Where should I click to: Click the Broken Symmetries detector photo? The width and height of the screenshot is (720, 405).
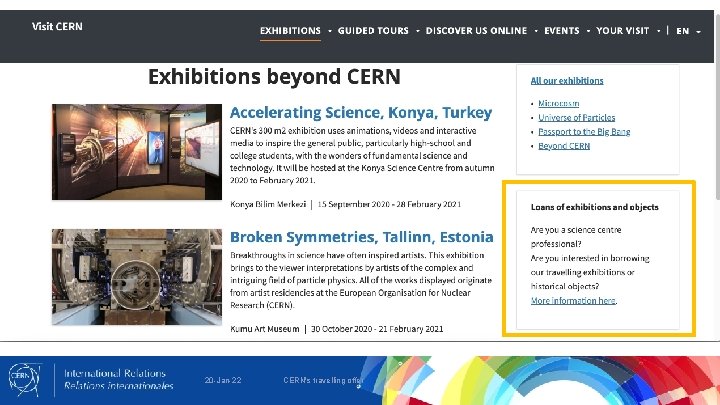coord(137,277)
